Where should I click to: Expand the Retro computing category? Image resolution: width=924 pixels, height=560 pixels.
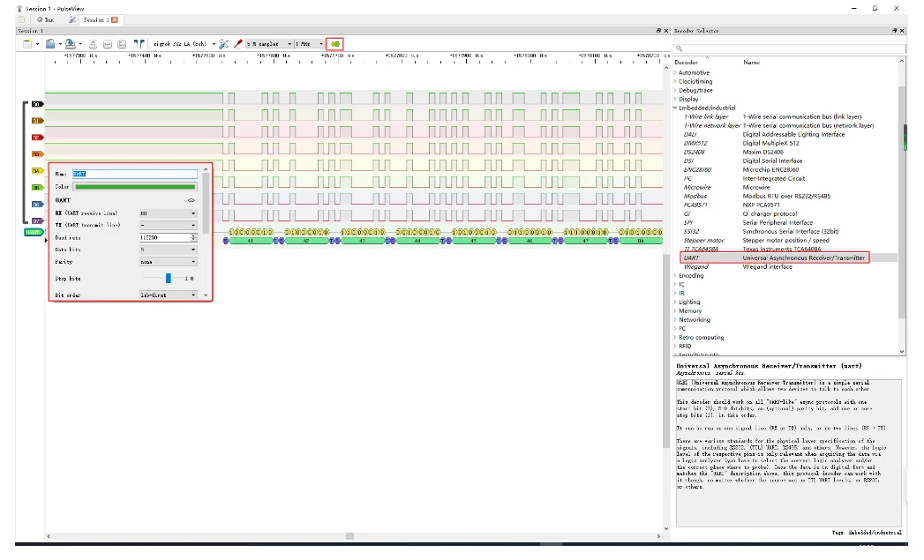(675, 338)
